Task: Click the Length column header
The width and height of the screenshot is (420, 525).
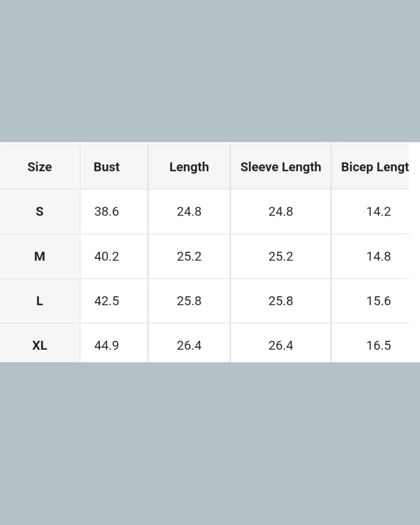Action: [189, 167]
